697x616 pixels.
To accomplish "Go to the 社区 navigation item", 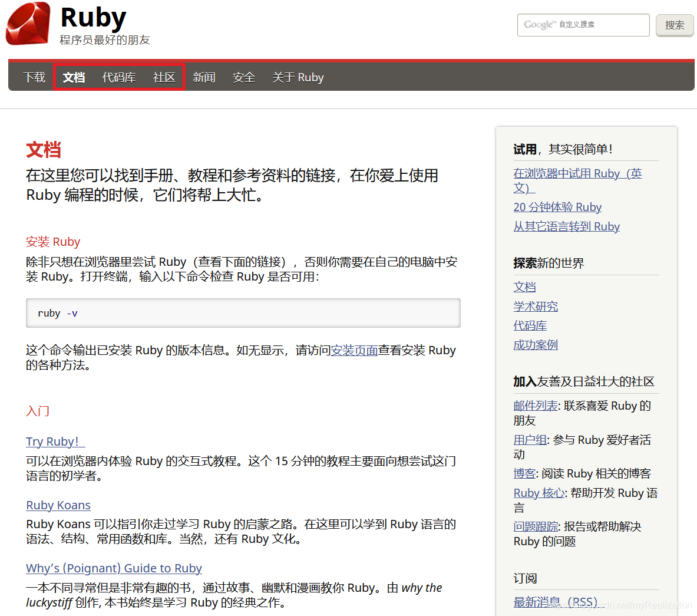I will pyautogui.click(x=164, y=77).
